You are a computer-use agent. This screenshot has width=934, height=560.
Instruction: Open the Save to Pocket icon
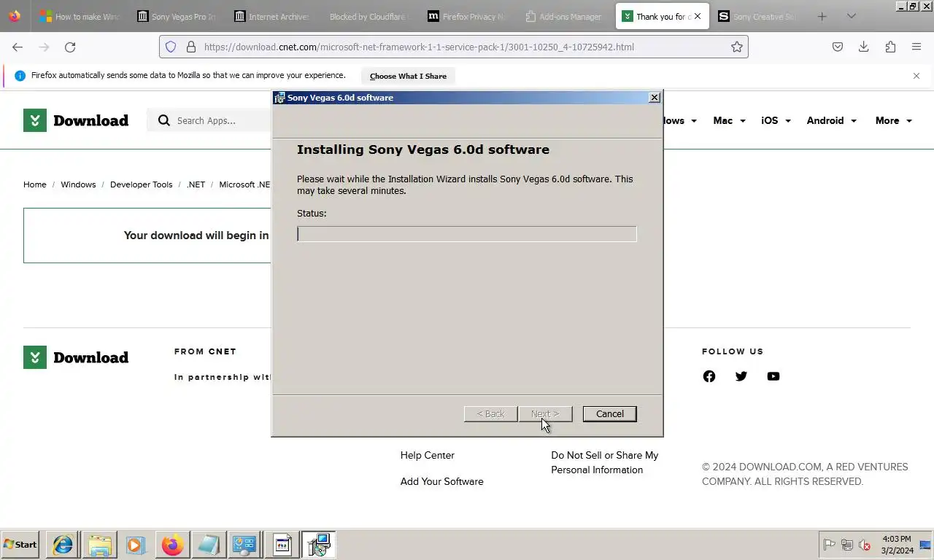coord(838,47)
